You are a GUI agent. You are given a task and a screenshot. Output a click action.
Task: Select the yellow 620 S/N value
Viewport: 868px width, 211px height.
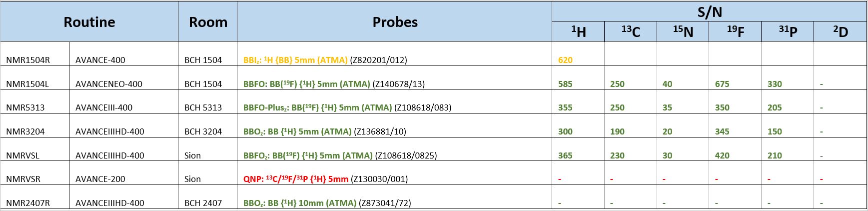click(x=565, y=60)
